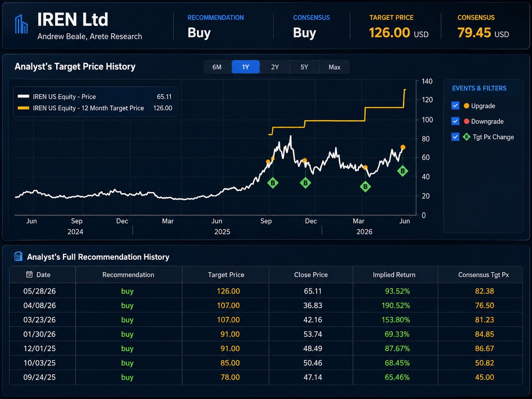Click the green Tgt Px Change legend icon
This screenshot has width=532, height=399.
click(466, 137)
